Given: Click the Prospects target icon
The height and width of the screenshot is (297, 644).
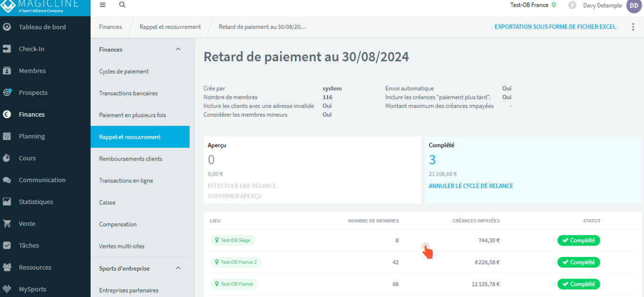Looking at the screenshot, I should (7, 93).
